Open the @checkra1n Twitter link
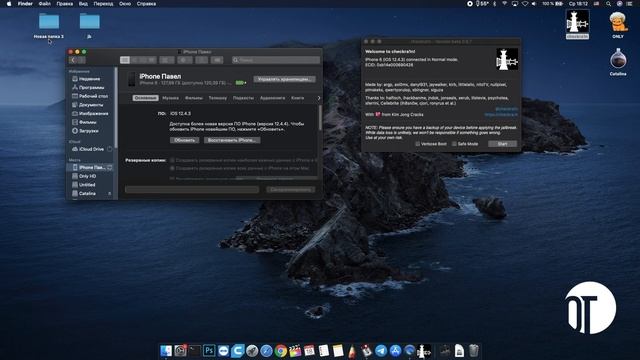The image size is (640, 360). pos(507,109)
